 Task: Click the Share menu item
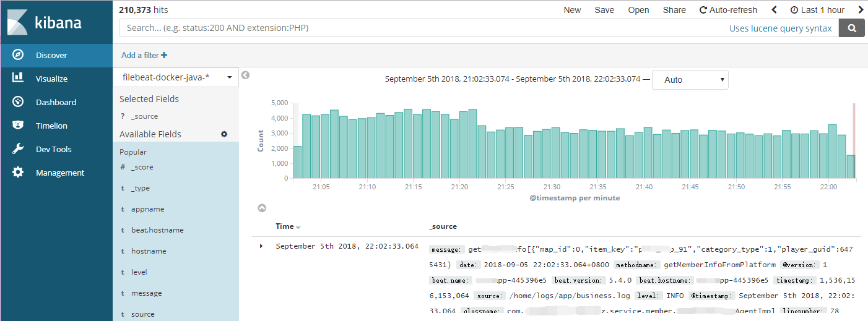tap(674, 10)
